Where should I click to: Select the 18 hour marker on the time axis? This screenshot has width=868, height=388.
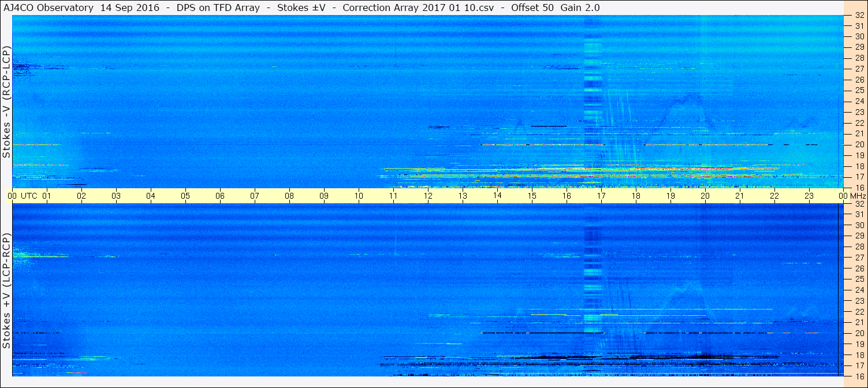[x=636, y=196]
